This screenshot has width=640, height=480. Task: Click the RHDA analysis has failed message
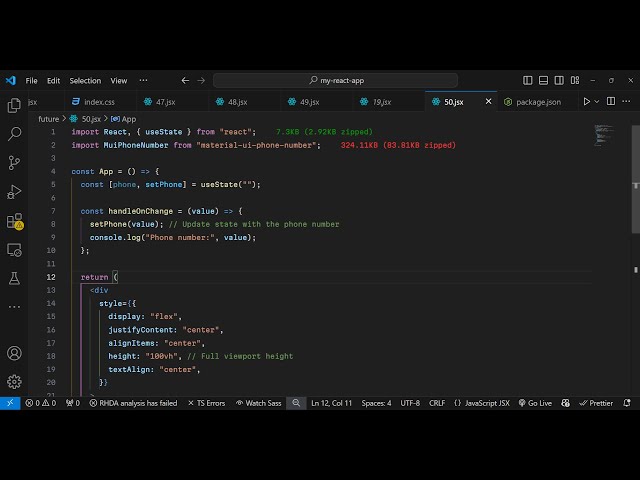[x=132, y=403]
